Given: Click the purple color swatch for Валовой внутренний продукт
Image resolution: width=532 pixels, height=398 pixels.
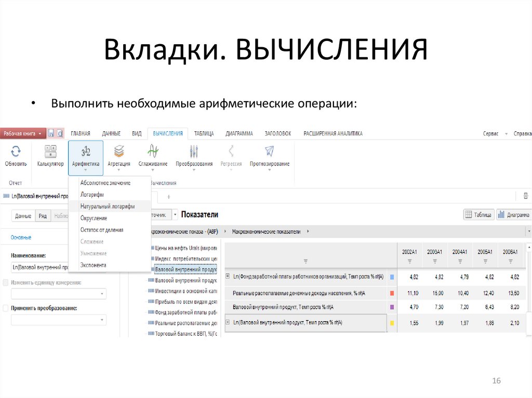Looking at the screenshot, I should point(391,307).
